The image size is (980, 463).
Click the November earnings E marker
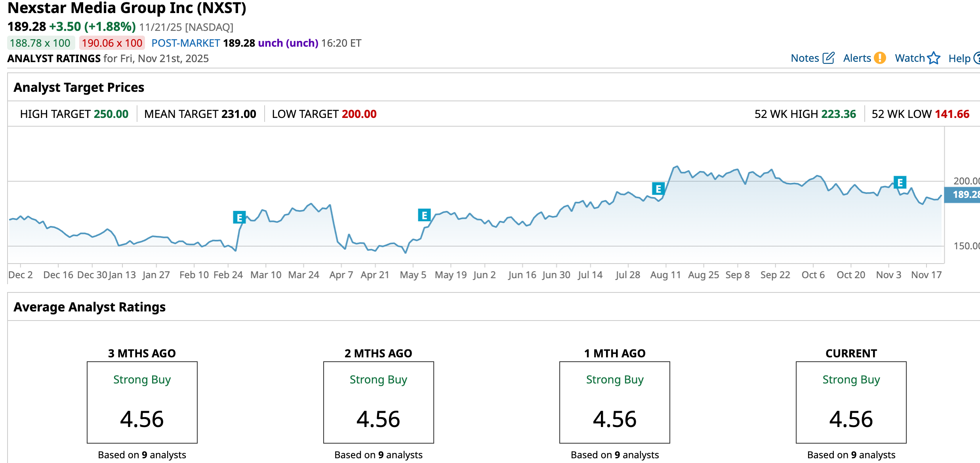point(900,182)
